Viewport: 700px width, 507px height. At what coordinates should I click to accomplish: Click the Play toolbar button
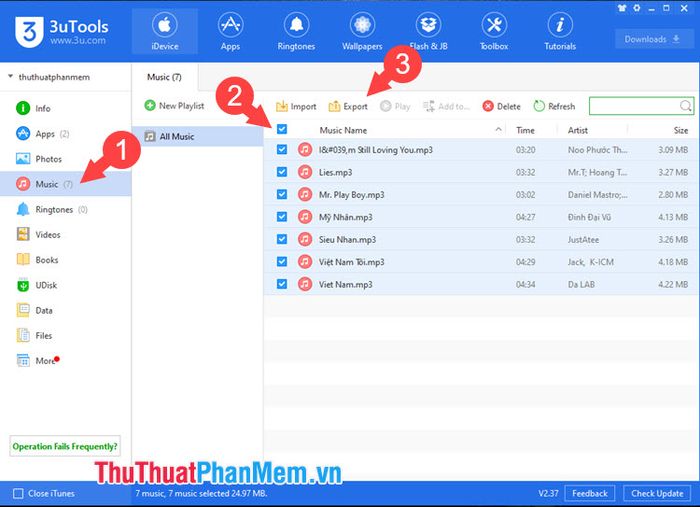[396, 106]
